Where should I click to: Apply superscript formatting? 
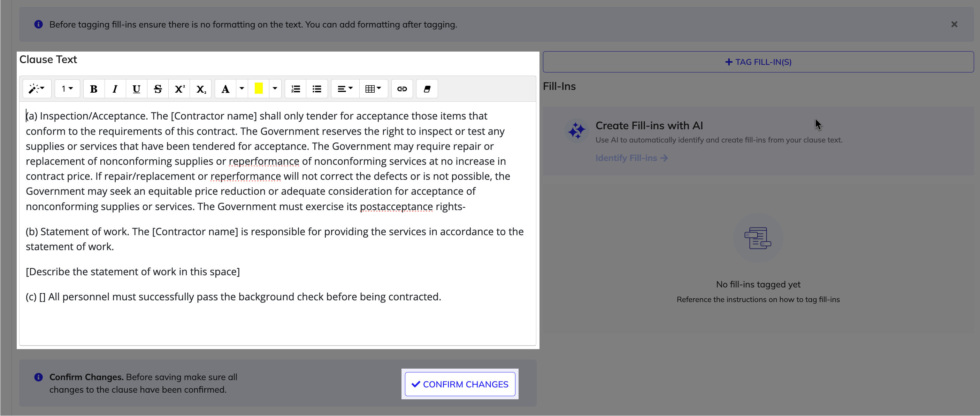tap(179, 89)
